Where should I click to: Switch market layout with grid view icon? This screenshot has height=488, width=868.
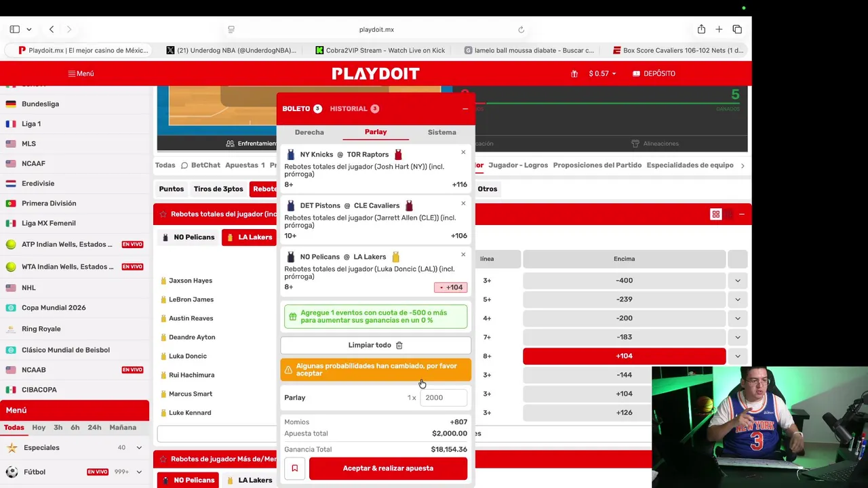click(x=715, y=214)
